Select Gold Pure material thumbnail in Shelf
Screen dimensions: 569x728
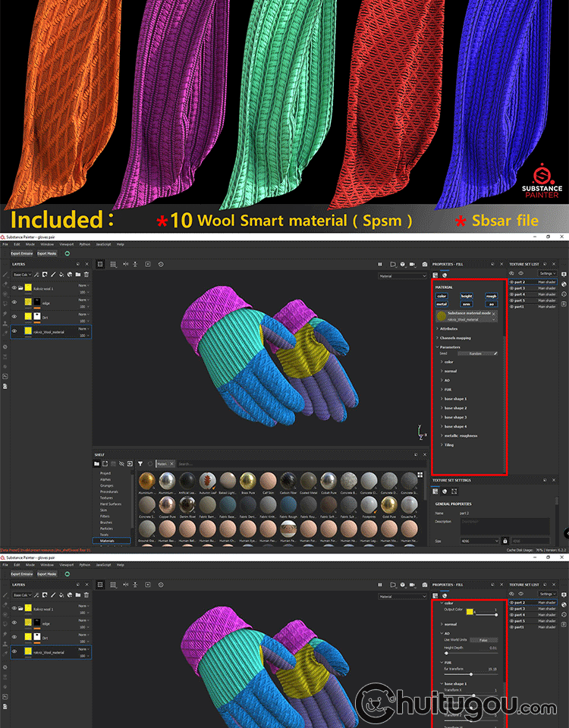pyautogui.click(x=388, y=507)
